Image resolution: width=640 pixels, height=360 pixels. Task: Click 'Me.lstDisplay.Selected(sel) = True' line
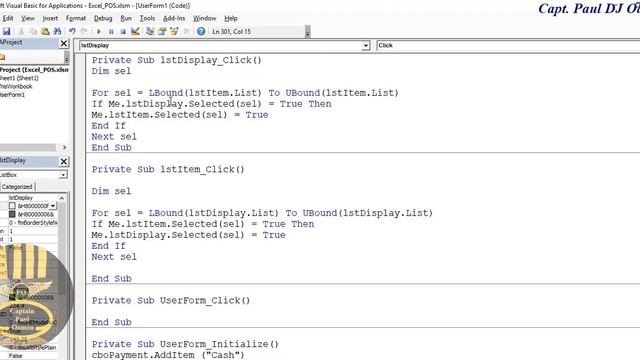tap(188, 235)
